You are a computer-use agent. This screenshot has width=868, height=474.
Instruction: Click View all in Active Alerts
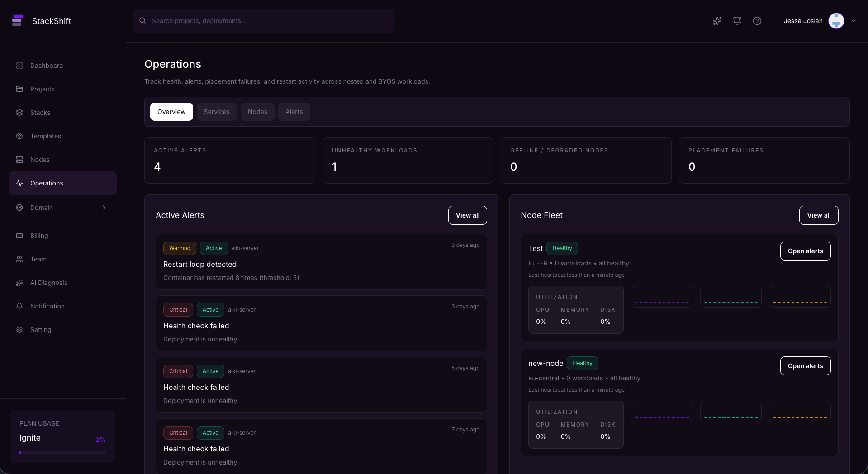(x=467, y=215)
